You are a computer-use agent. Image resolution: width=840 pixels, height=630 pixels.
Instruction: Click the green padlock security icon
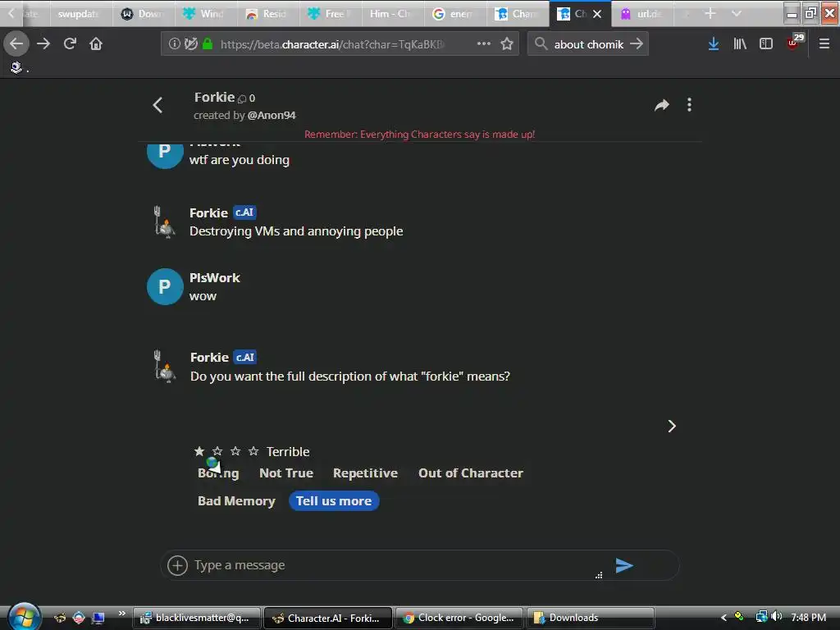[x=208, y=44]
